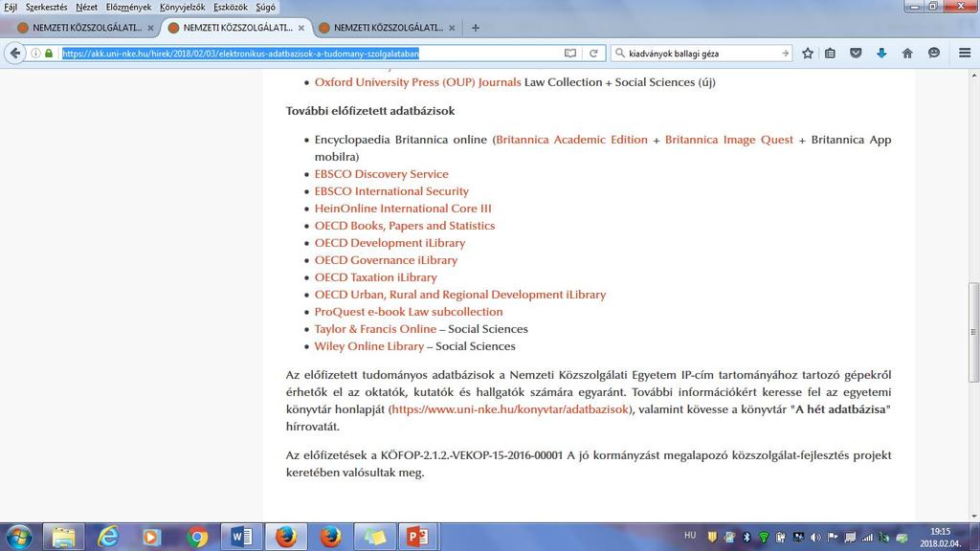This screenshot has height=551, width=980.
Task: Show site info via the circled i icon
Action: [35, 54]
